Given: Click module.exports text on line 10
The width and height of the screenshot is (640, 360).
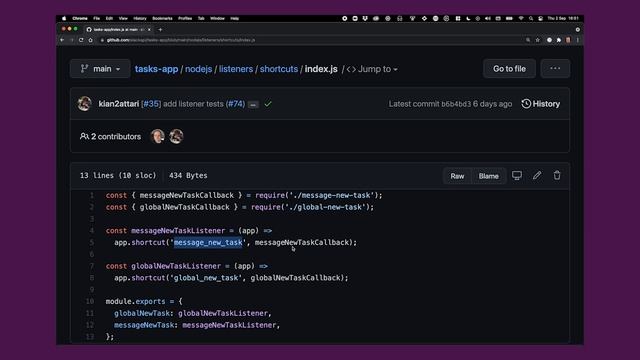Looking at the screenshot, I should [x=135, y=301].
